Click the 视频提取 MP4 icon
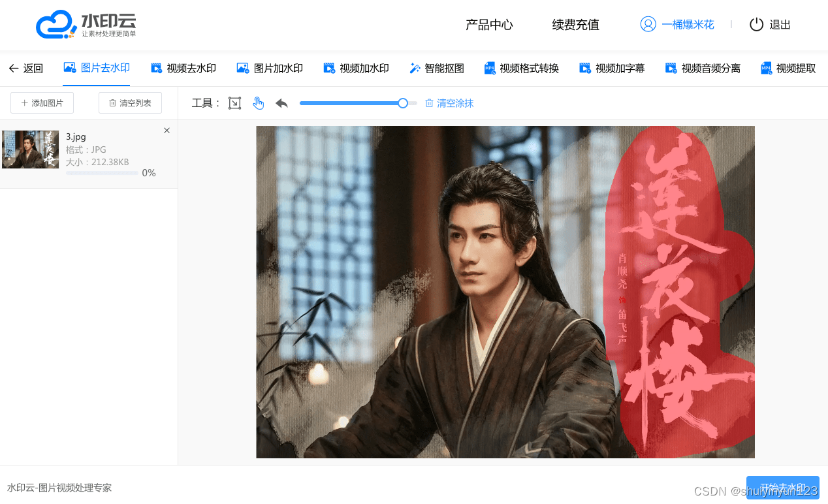The height and width of the screenshot is (504, 828). point(767,68)
